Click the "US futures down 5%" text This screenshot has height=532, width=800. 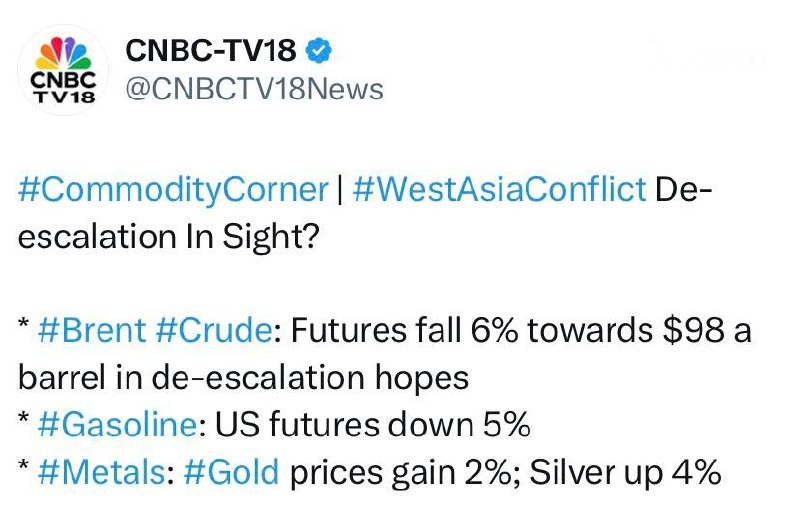coord(366,425)
